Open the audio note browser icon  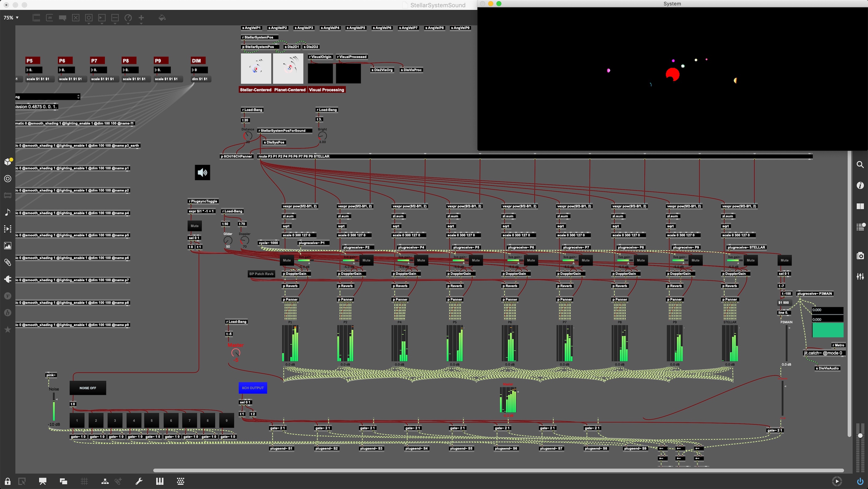8,212
